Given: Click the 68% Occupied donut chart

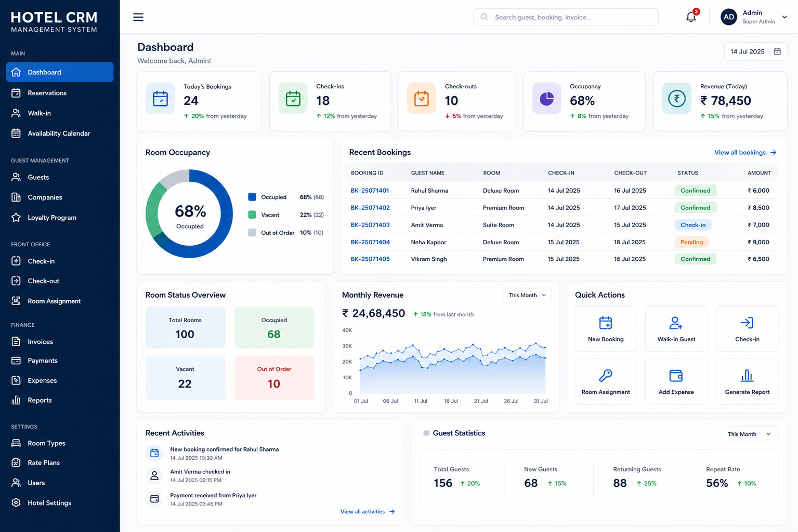Looking at the screenshot, I should tap(189, 214).
